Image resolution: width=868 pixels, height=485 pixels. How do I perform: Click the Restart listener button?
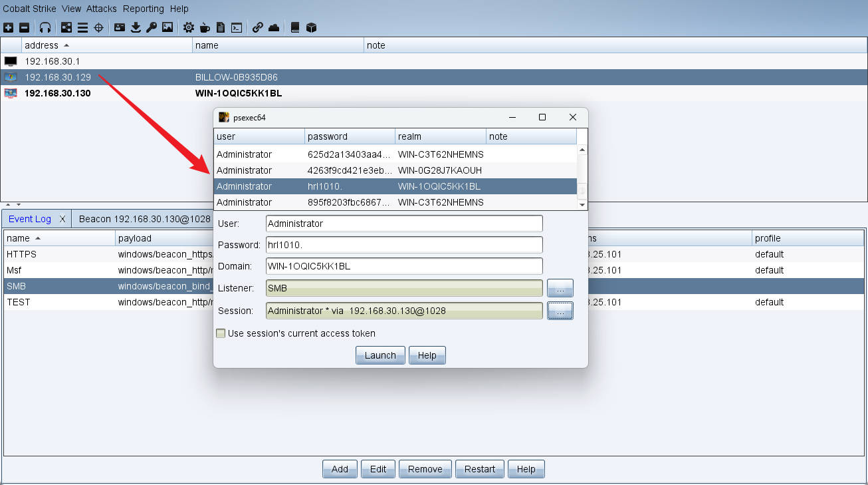click(480, 469)
